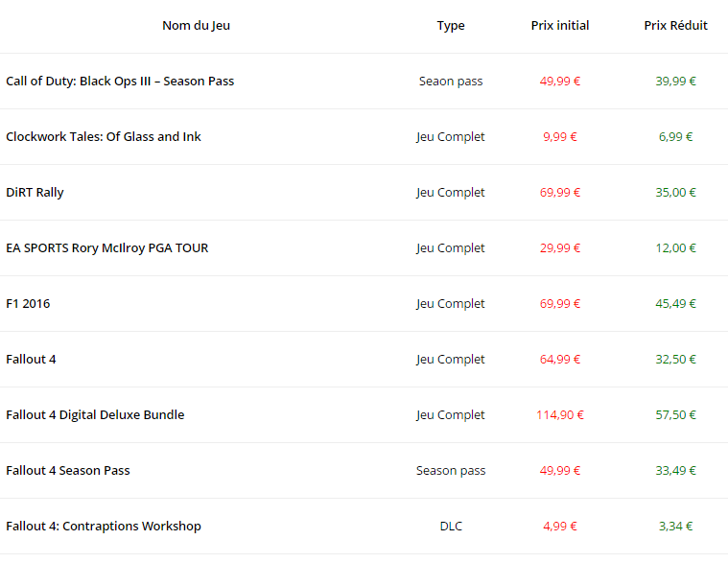Click Fallout 4: Contraptions Workshop title

tap(104, 527)
